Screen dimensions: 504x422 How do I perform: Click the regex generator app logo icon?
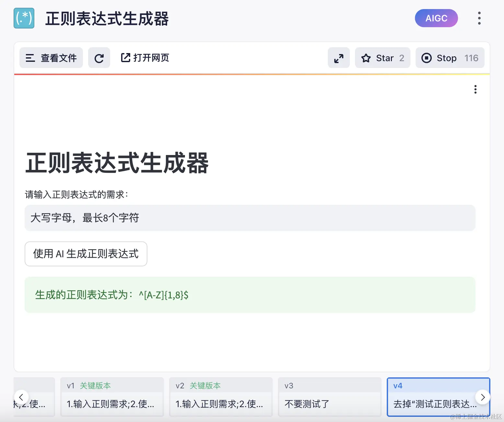pyautogui.click(x=24, y=18)
